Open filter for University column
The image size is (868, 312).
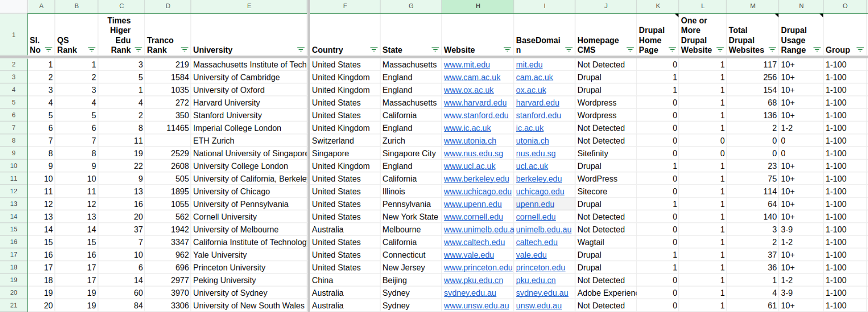click(301, 50)
